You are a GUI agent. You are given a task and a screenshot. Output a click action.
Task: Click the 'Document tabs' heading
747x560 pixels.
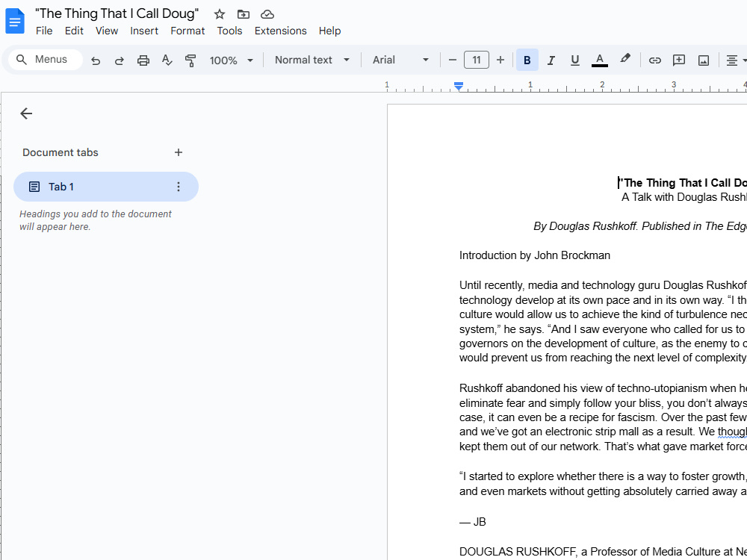[60, 152]
